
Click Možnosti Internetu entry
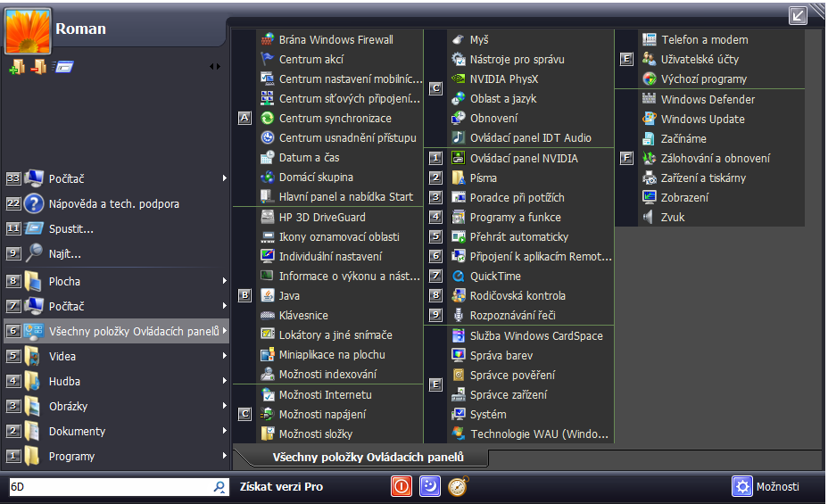pos(340,395)
